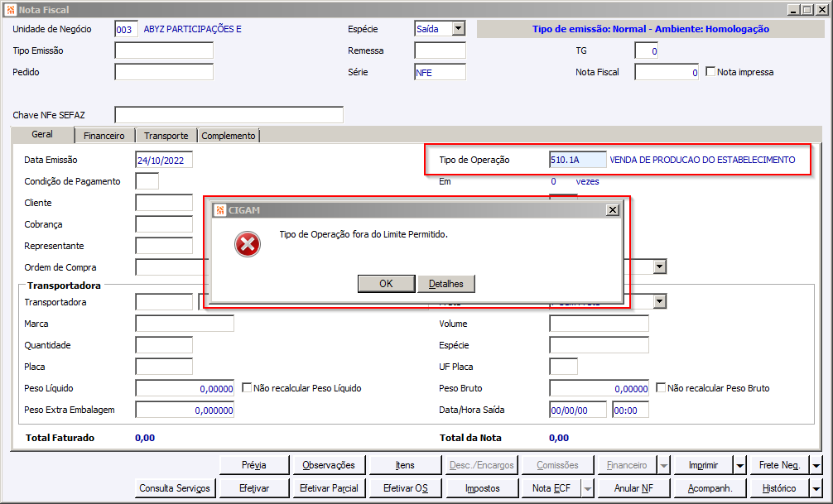
Task: Click the Data/Hora Saída time field
Action: [x=630, y=410]
